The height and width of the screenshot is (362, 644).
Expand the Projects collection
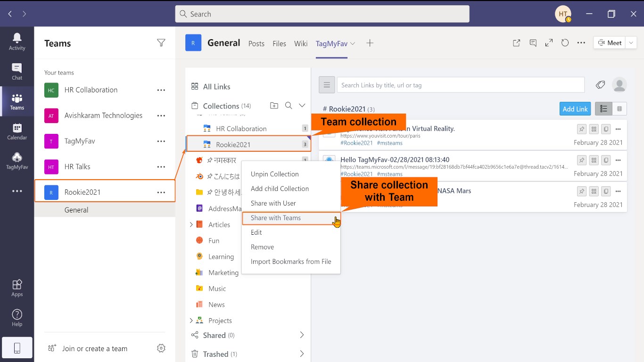[x=191, y=321]
